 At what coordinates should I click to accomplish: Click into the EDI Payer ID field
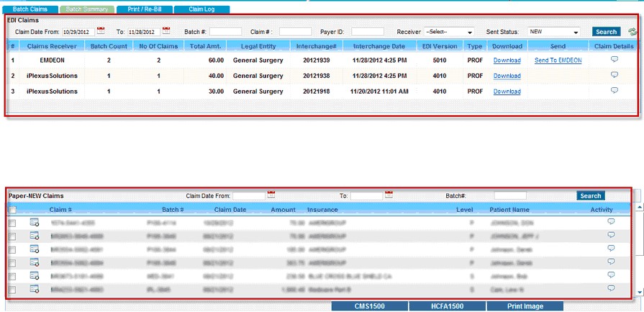367,32
